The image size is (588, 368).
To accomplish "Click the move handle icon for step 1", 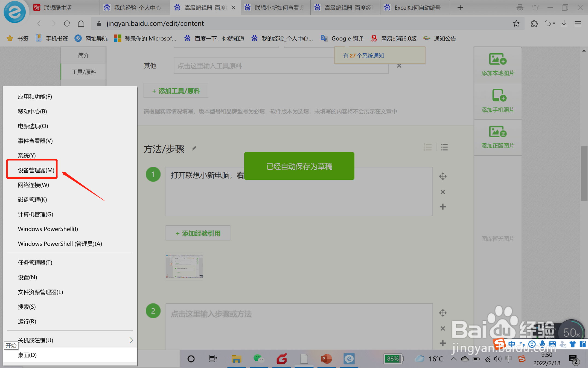I will pyautogui.click(x=443, y=176).
